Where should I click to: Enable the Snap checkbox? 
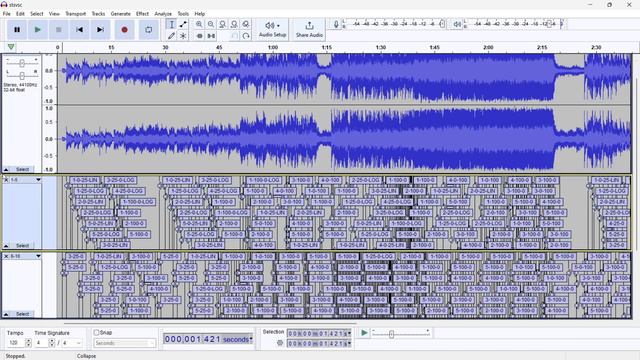click(x=96, y=333)
